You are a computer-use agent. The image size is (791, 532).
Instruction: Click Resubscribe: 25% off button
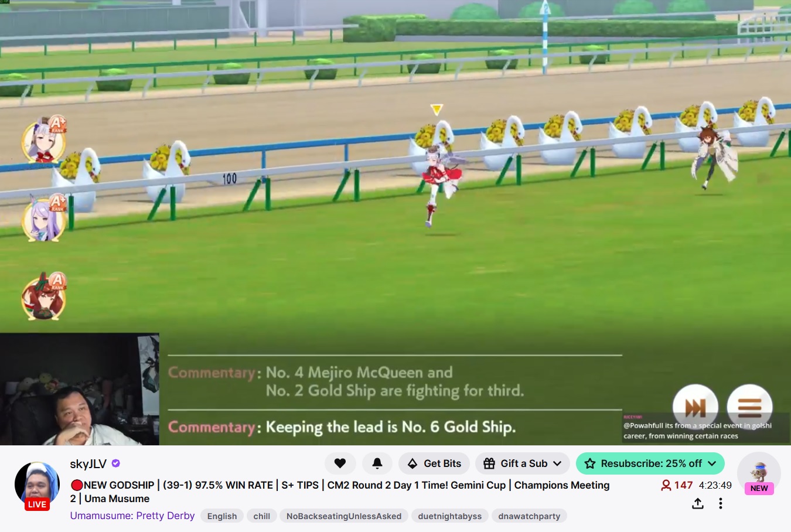[x=650, y=463]
